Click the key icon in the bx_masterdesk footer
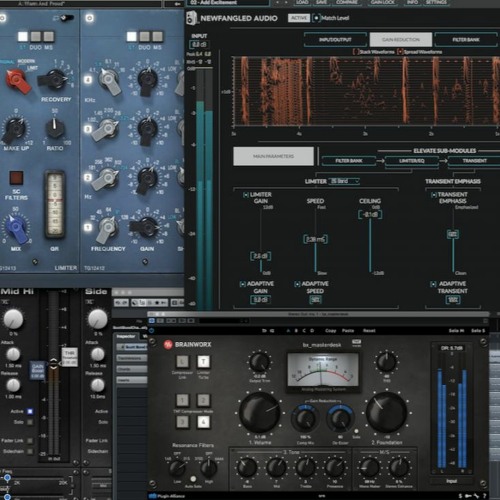 pos(468,496)
